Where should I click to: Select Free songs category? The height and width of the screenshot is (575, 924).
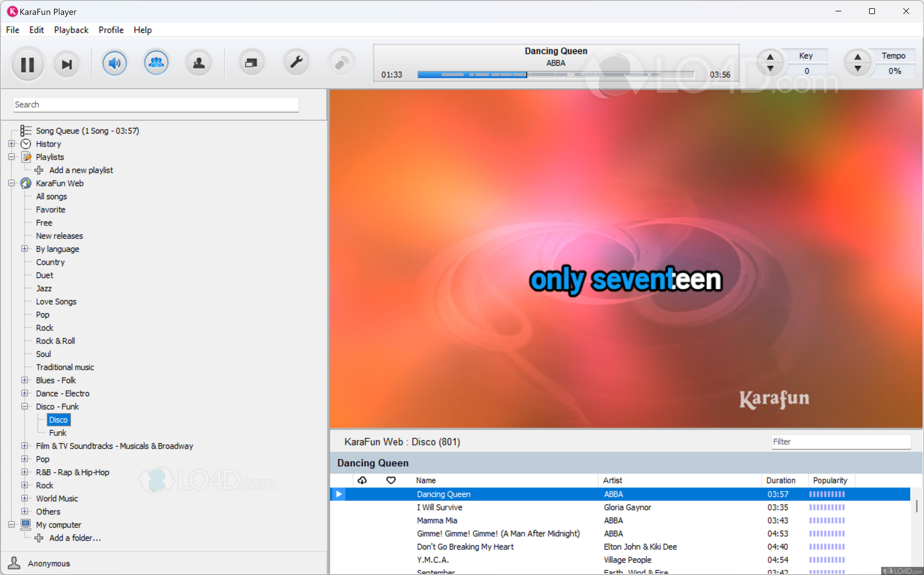click(x=44, y=222)
